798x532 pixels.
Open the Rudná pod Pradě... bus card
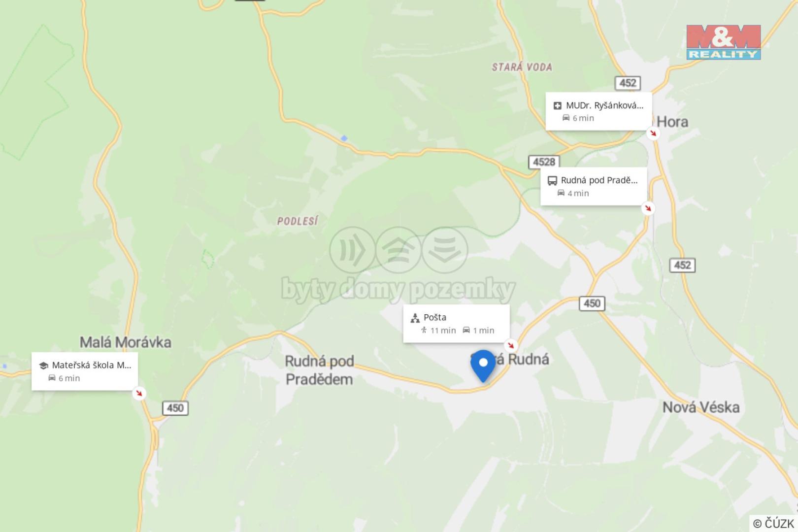click(x=594, y=186)
